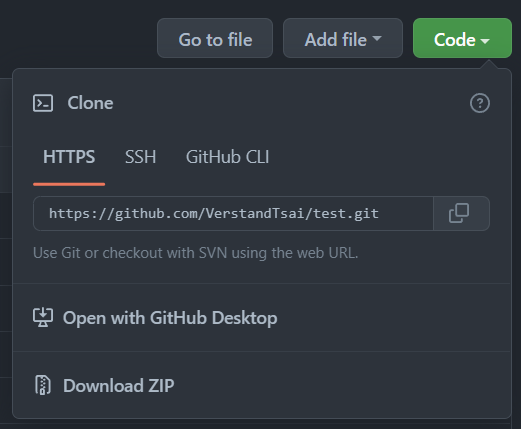This screenshot has height=429, width=521.
Task: Click the ZIP file archive icon
Action: 43,385
